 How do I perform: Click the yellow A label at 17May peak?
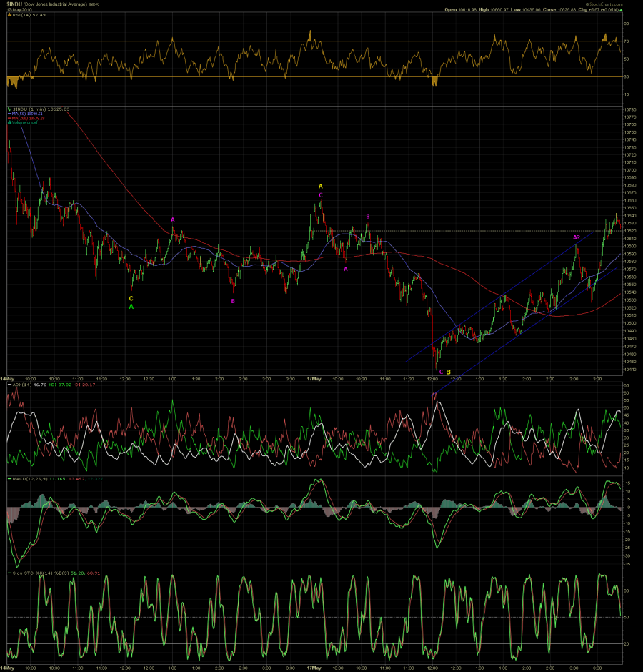321,187
